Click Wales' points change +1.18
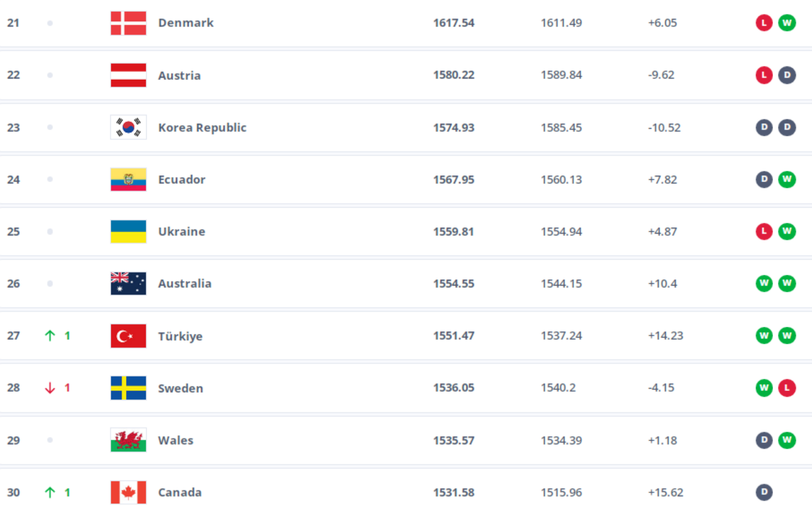The width and height of the screenshot is (812, 512). pyautogui.click(x=663, y=440)
